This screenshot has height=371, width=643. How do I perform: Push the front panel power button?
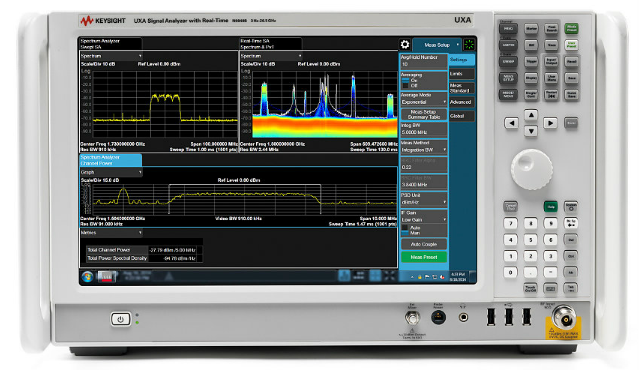[x=120, y=319]
